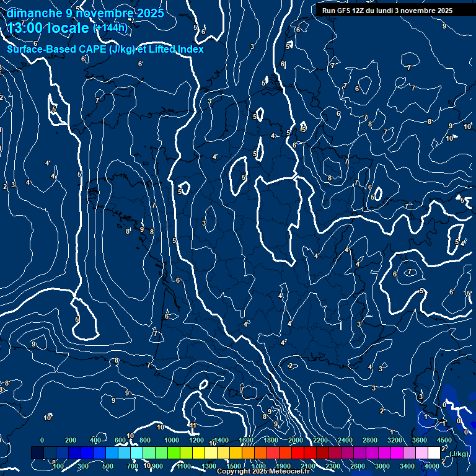Viewport: 476px width, 476px height.
Task: Click legend value '2600'
Action: pyautogui.click(x=358, y=466)
